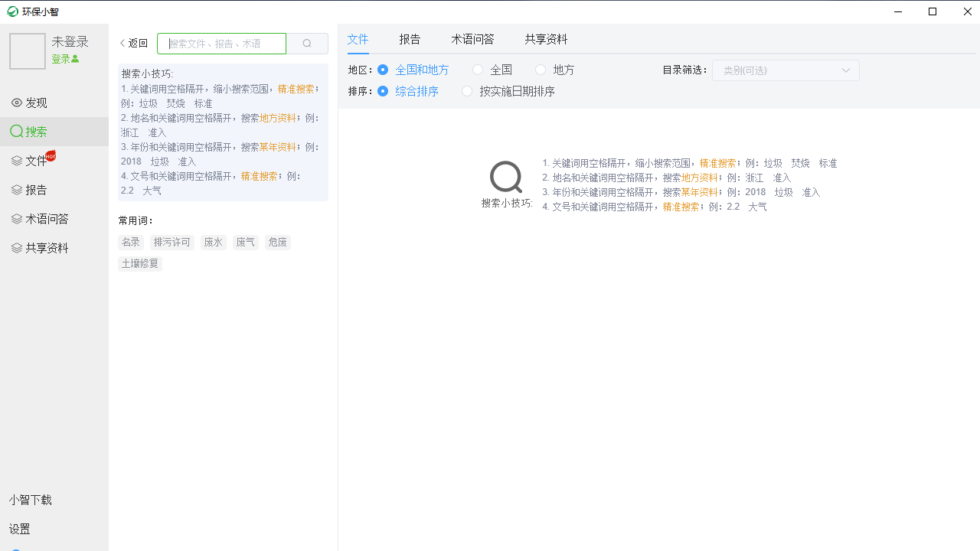Select the 全国 region radio button
Viewport: 980px width, 551px height.
(477, 69)
